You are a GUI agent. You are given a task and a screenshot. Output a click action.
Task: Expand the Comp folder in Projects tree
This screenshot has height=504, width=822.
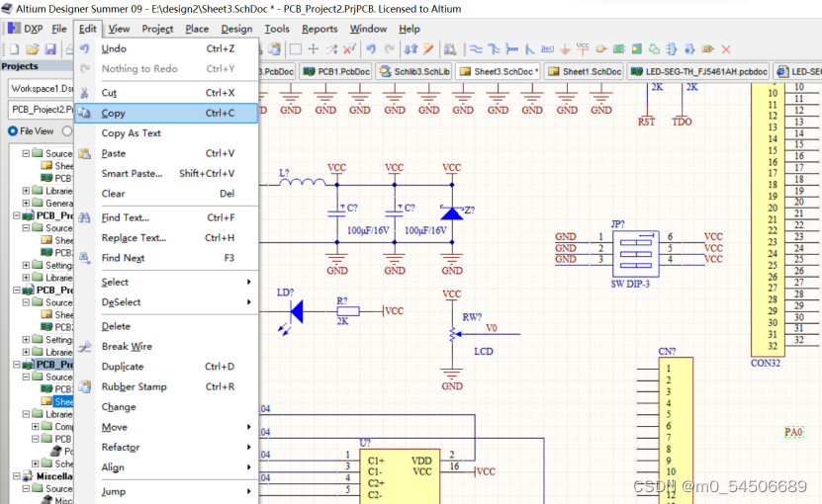(36, 427)
